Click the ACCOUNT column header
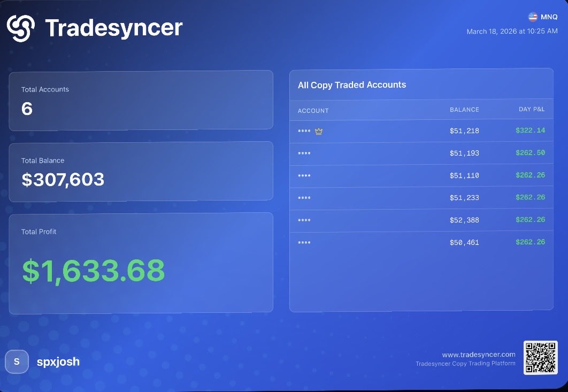The image size is (568, 392). (x=313, y=111)
